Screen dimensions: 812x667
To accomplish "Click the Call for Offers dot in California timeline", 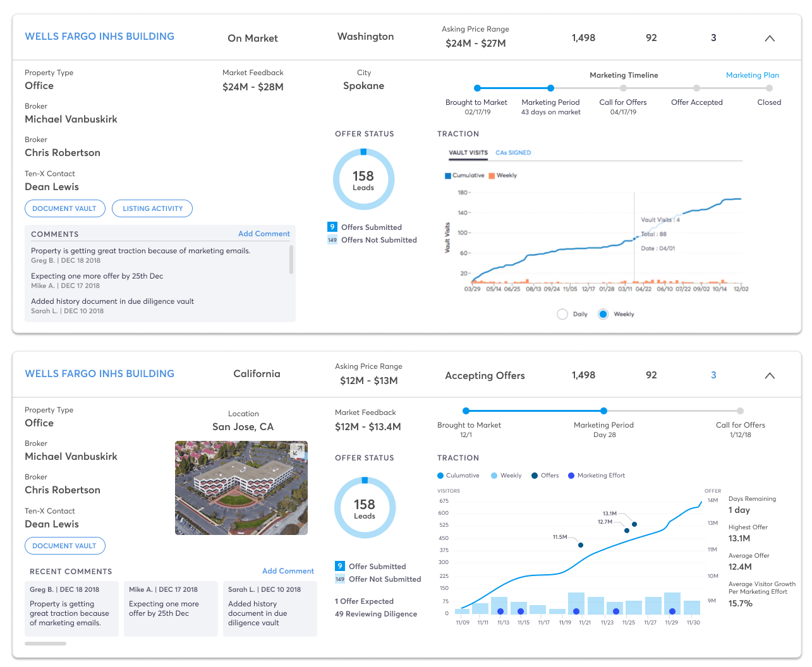I will point(740,411).
